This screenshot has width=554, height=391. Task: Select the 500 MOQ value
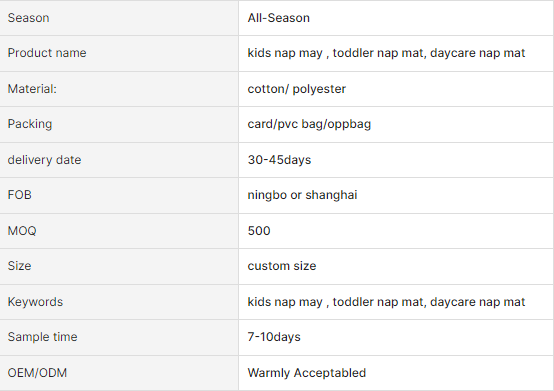[x=259, y=231]
